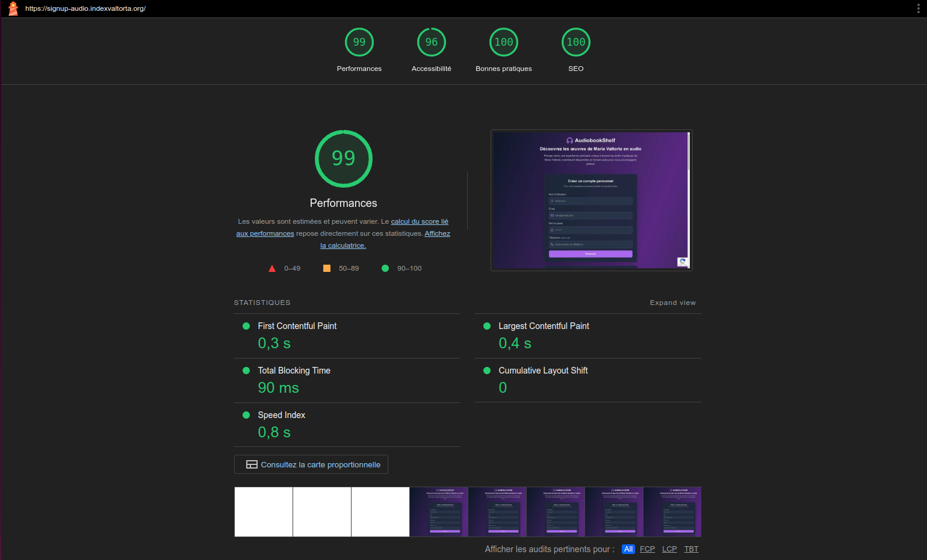
Task: Click the treemap icon beside Consultez la carte
Action: point(252,464)
